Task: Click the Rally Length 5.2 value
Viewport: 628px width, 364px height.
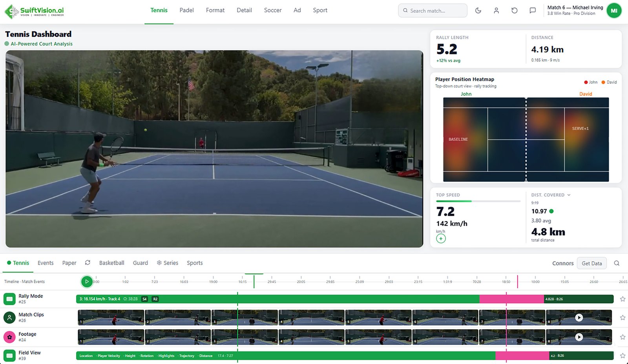Action: (447, 49)
